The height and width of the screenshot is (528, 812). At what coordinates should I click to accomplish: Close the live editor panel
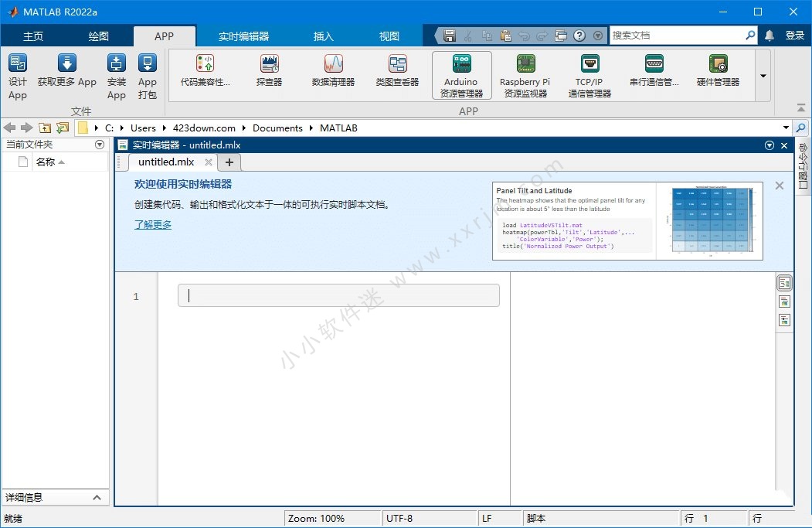pos(784,145)
